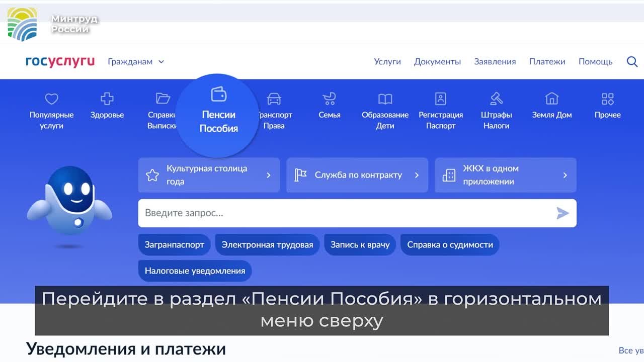Click the Введите запрос search field
This screenshot has height=362, width=644.
coord(357,213)
